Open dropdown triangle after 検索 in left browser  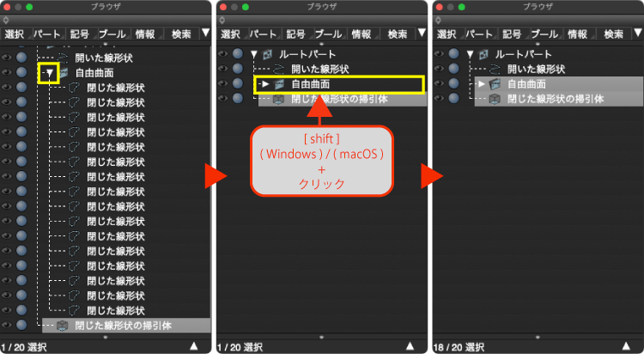point(206,33)
